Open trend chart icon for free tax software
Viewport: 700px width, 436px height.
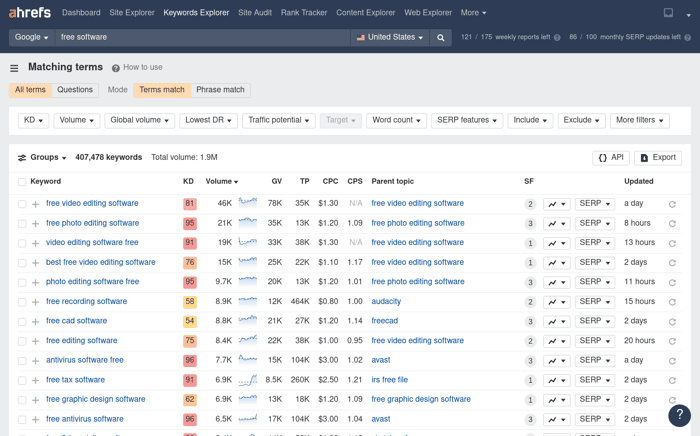(556, 380)
